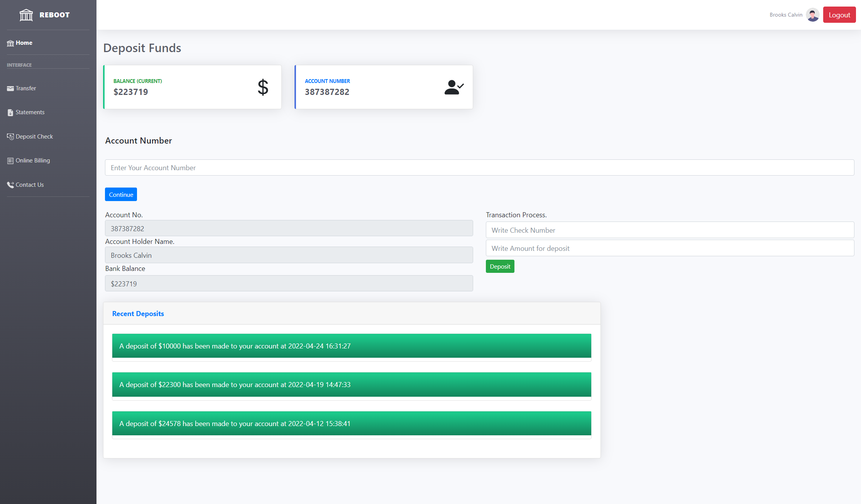Open Deposit Check from the sidebar
Image resolution: width=861 pixels, height=504 pixels.
coord(34,137)
